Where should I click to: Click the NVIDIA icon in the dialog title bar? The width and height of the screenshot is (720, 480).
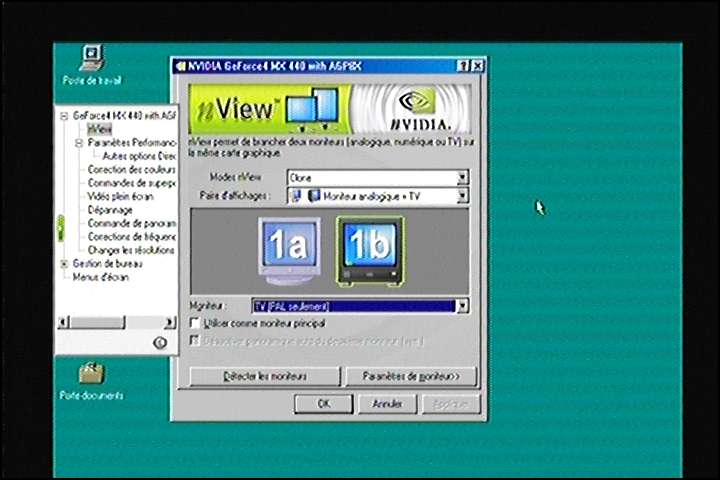180,67
